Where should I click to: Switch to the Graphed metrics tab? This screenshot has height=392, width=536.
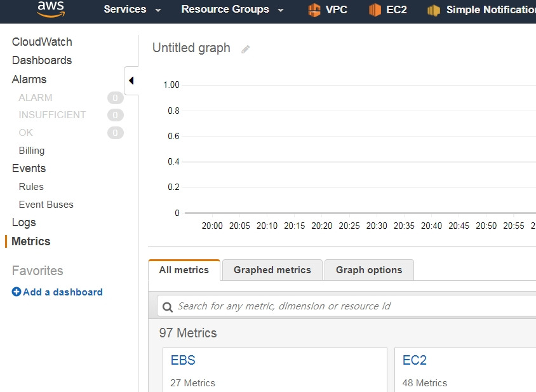(x=272, y=270)
